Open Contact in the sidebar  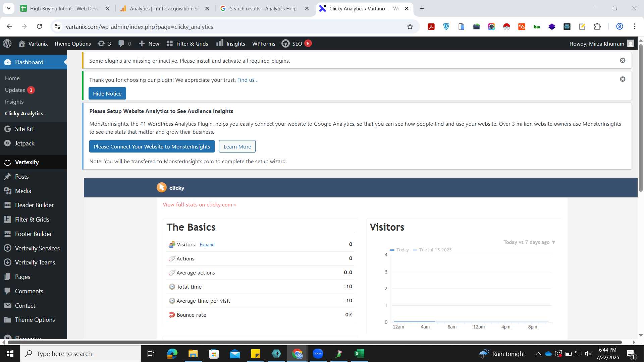pos(34,305)
